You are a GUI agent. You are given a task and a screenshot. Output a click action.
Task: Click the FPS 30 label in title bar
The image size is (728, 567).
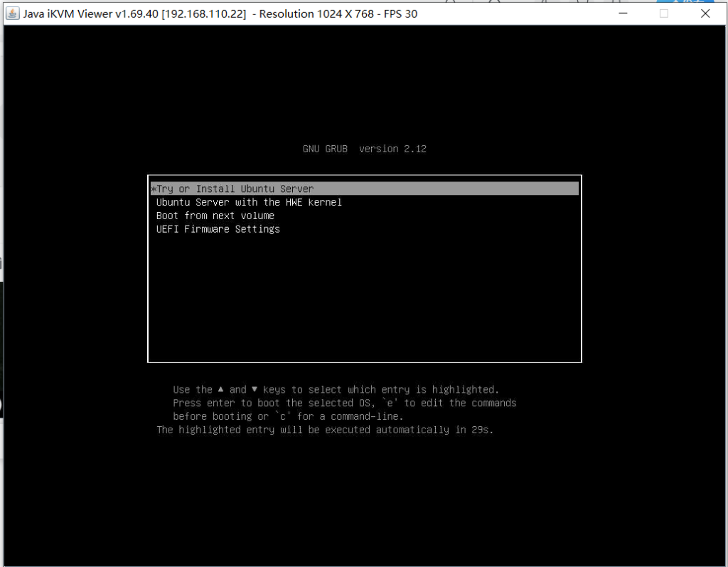pos(400,14)
